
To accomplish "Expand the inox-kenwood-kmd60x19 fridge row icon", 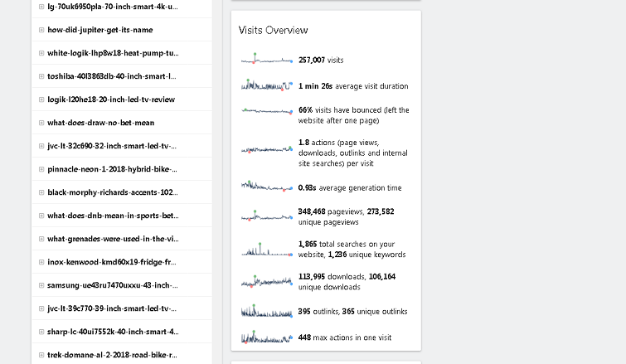I will click(41, 262).
